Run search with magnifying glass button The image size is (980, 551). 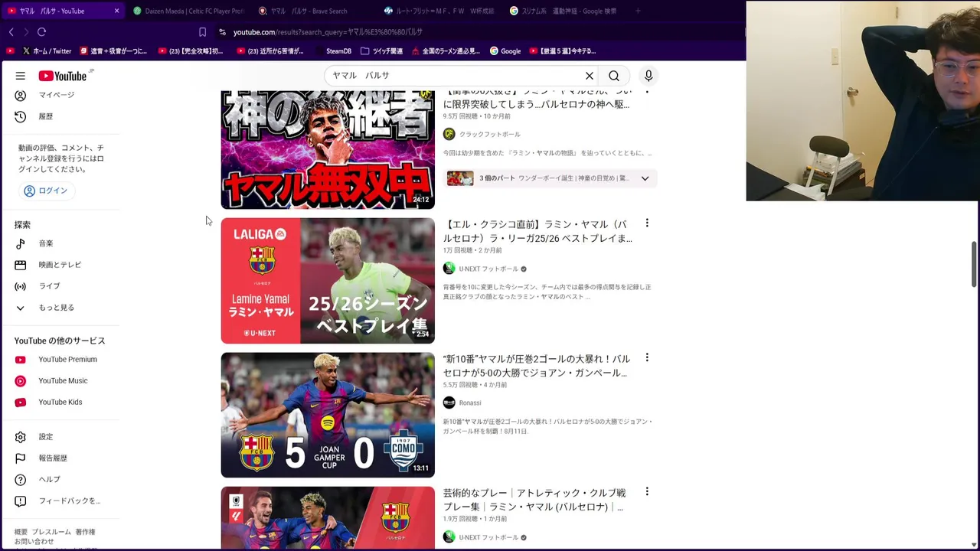614,76
